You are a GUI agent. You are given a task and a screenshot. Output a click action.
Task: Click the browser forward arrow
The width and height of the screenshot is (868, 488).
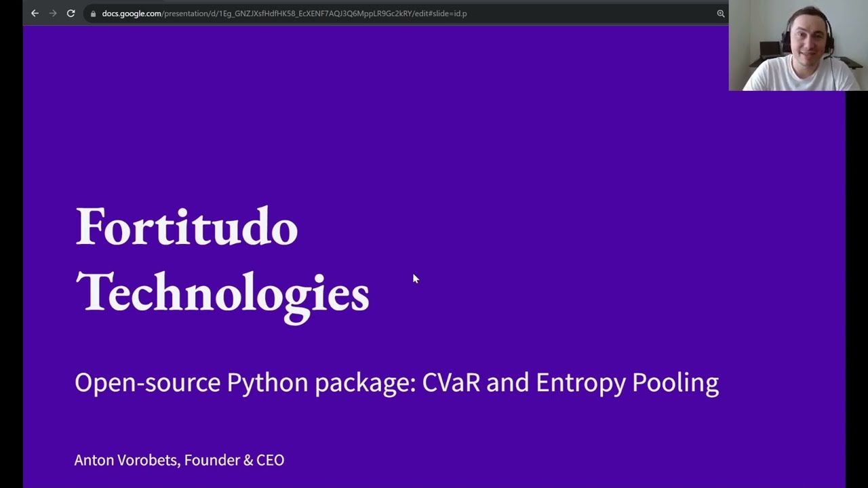tap(53, 14)
